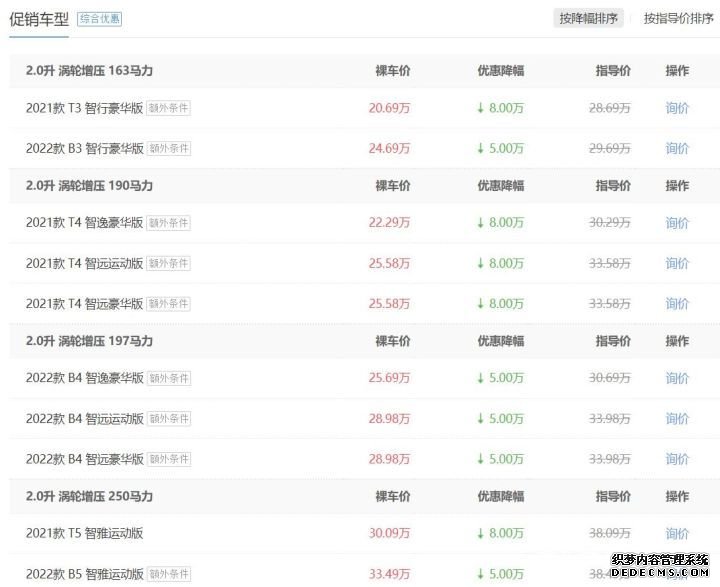Click 询价 for 2022款 B4 智逸豪华版

pos(677,378)
